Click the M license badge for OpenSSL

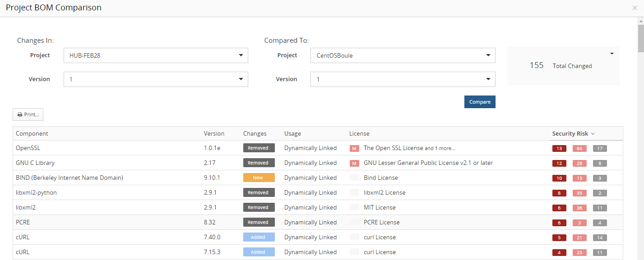point(355,148)
